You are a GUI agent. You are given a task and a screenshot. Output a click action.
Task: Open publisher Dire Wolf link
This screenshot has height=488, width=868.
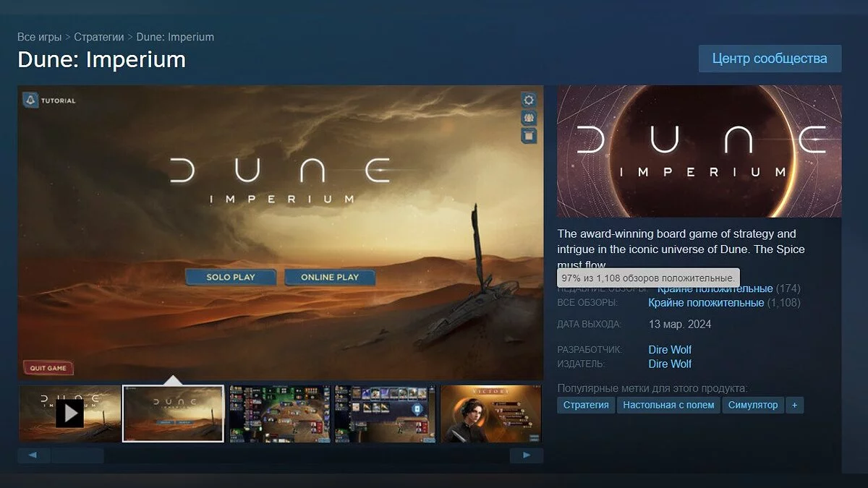[x=670, y=364]
